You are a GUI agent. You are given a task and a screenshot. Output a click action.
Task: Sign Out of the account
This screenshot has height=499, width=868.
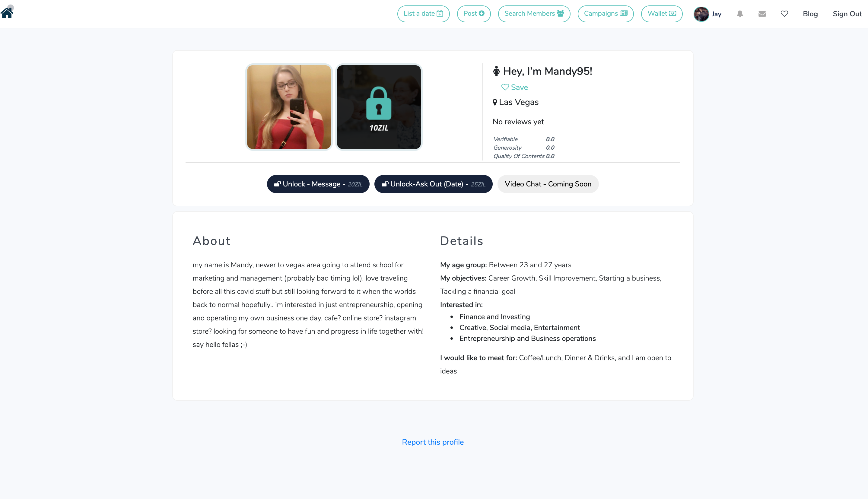click(x=847, y=14)
